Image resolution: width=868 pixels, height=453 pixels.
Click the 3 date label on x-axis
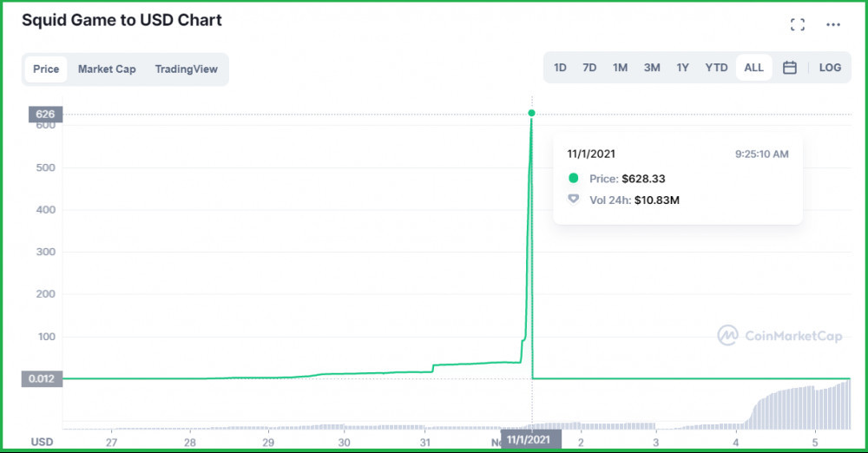(656, 443)
